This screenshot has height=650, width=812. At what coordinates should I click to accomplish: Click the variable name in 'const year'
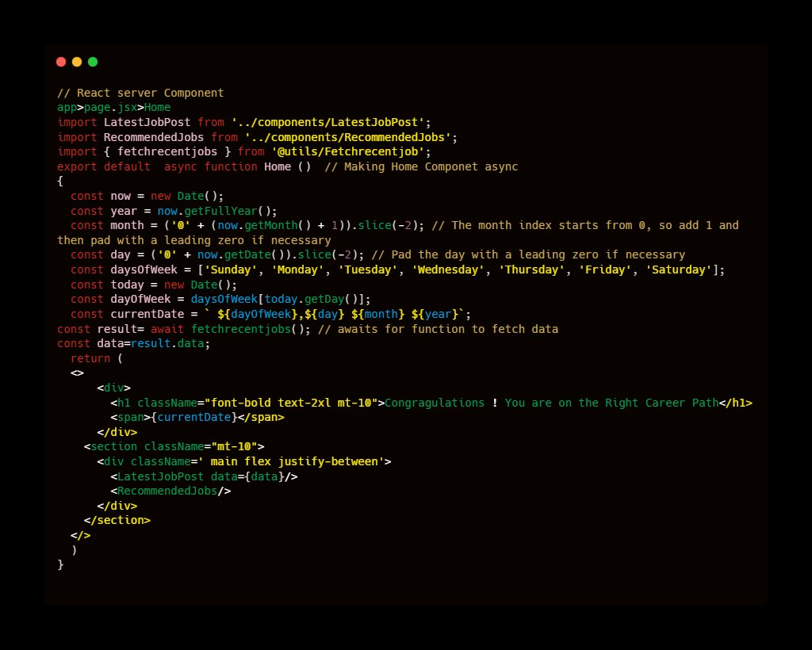(124, 212)
